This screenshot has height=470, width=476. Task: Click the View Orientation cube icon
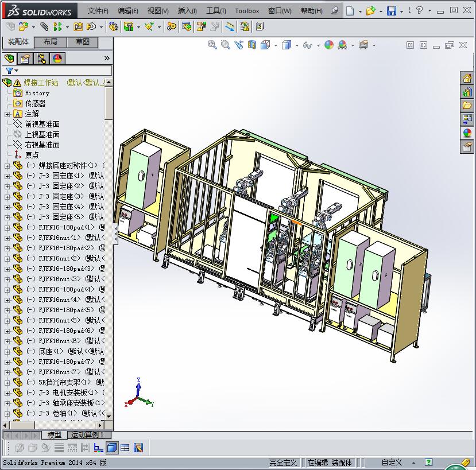coord(265,45)
